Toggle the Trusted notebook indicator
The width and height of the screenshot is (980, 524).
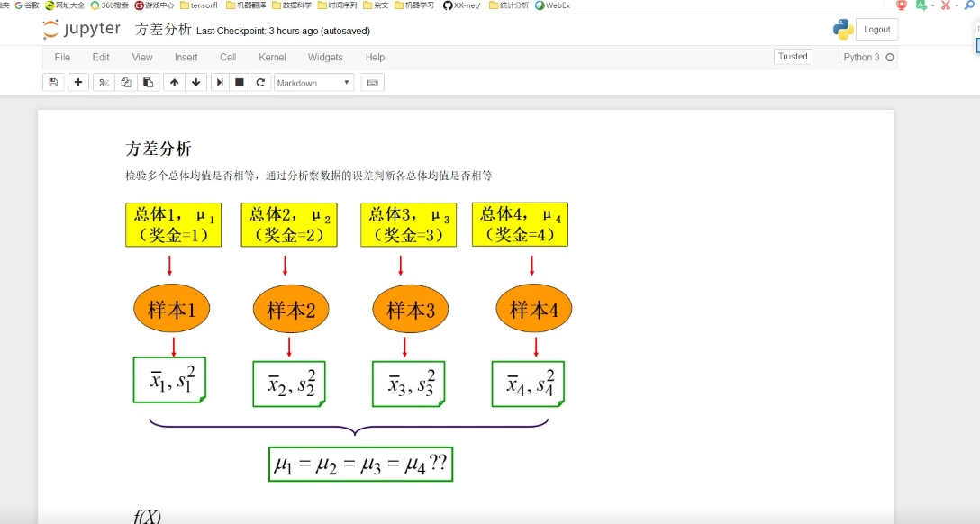click(x=793, y=56)
